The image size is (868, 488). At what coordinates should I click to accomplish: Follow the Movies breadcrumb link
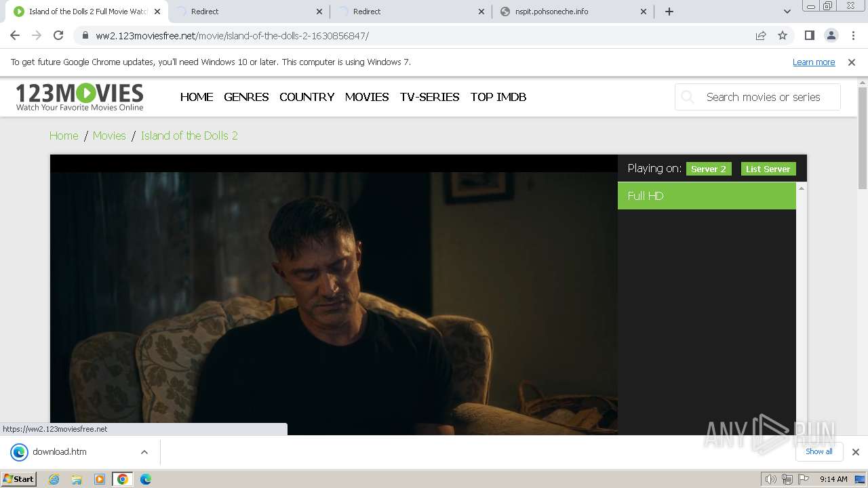(109, 136)
